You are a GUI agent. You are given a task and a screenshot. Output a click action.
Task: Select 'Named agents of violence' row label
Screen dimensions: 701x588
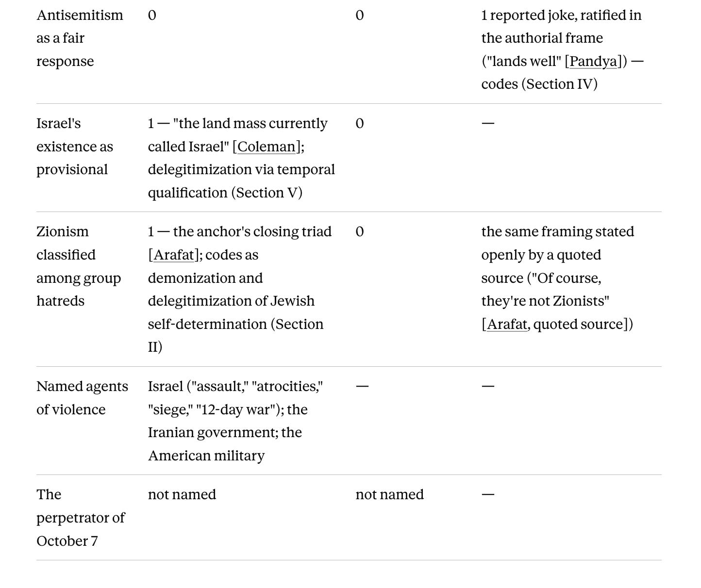[83, 398]
